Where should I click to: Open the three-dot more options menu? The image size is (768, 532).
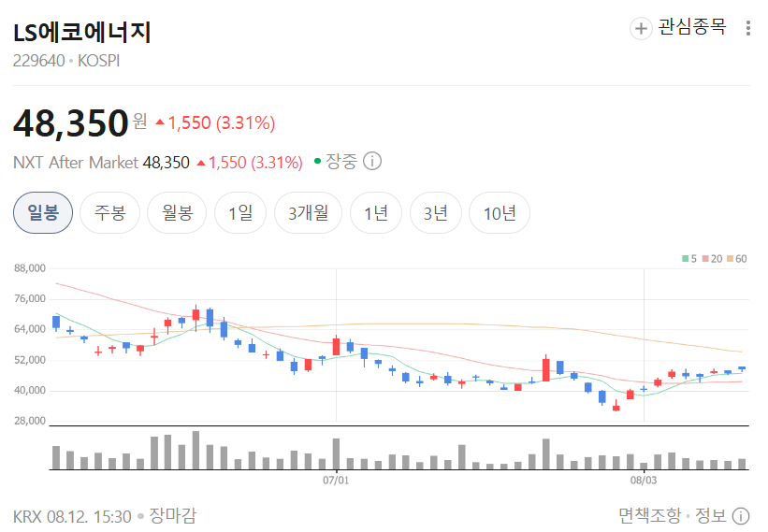748,28
